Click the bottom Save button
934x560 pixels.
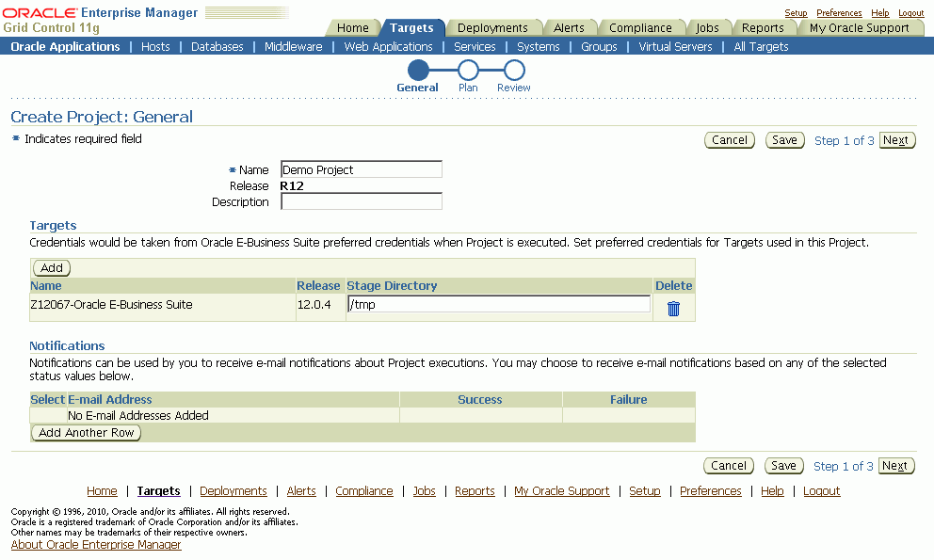click(784, 466)
